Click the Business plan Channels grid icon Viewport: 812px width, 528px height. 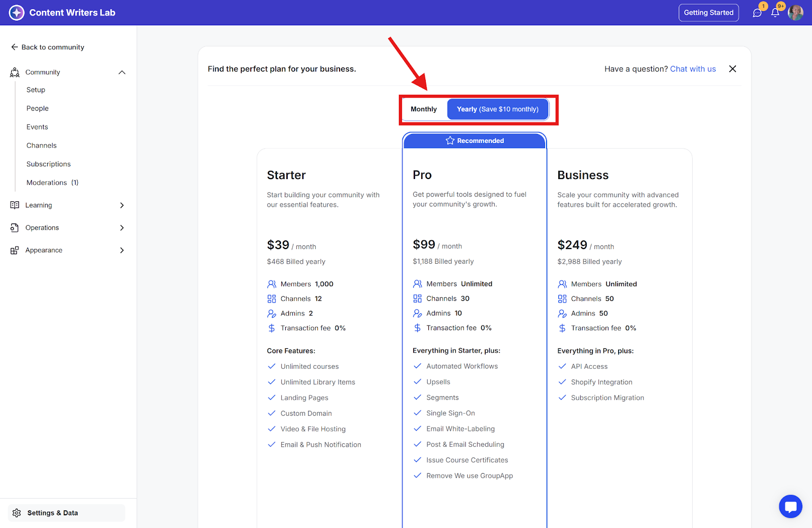click(x=562, y=299)
